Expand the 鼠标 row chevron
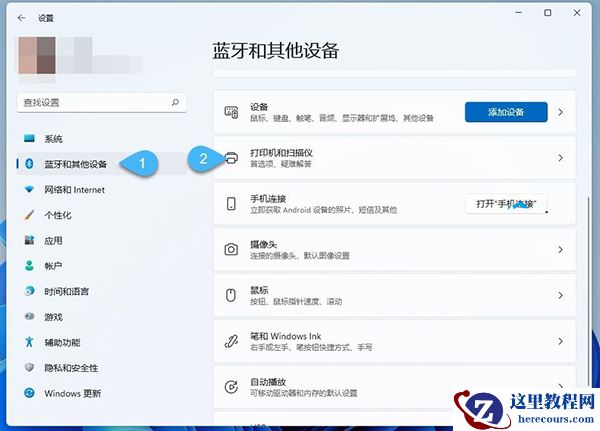 coord(561,295)
